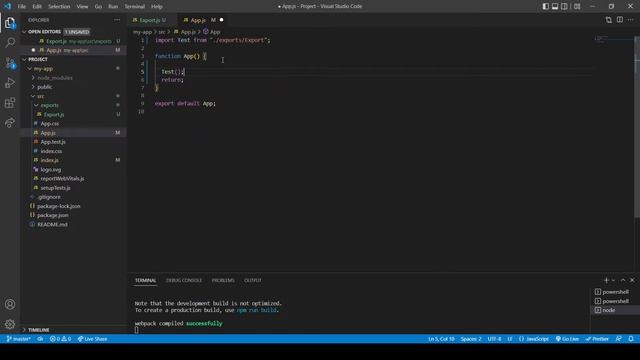
Task: Open README.md in file tree
Action: pyautogui.click(x=73, y=224)
